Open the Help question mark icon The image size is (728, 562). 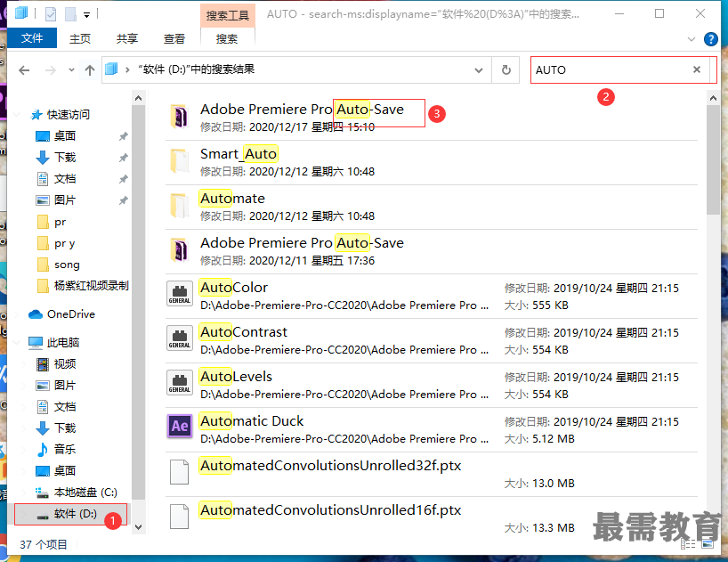pos(710,39)
